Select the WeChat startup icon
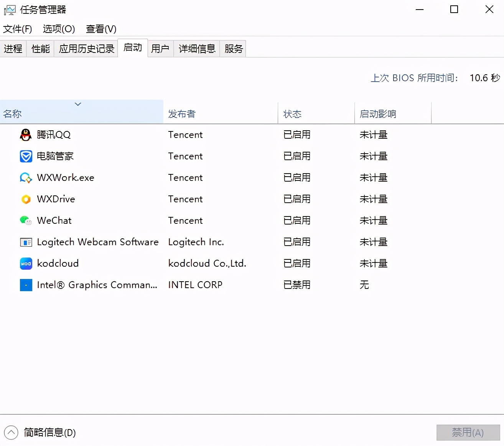The width and height of the screenshot is (504, 446). (x=26, y=221)
